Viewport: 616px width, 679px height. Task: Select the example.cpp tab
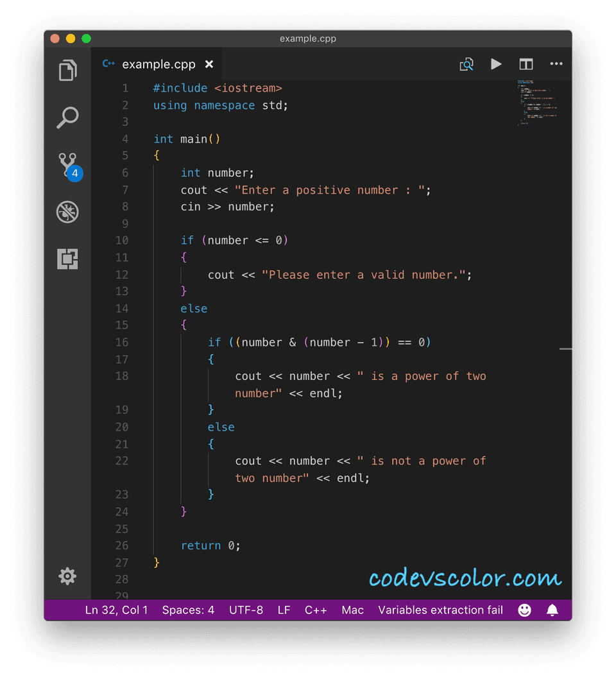[157, 64]
